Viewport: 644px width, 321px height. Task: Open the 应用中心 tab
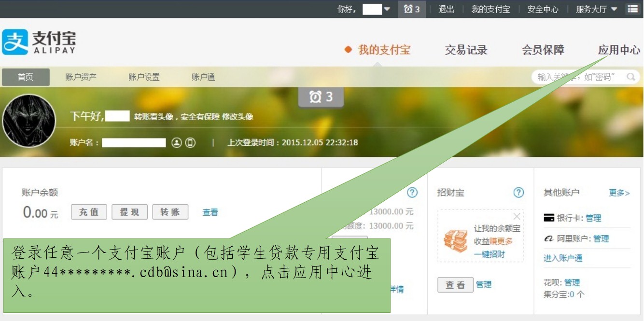(x=619, y=50)
